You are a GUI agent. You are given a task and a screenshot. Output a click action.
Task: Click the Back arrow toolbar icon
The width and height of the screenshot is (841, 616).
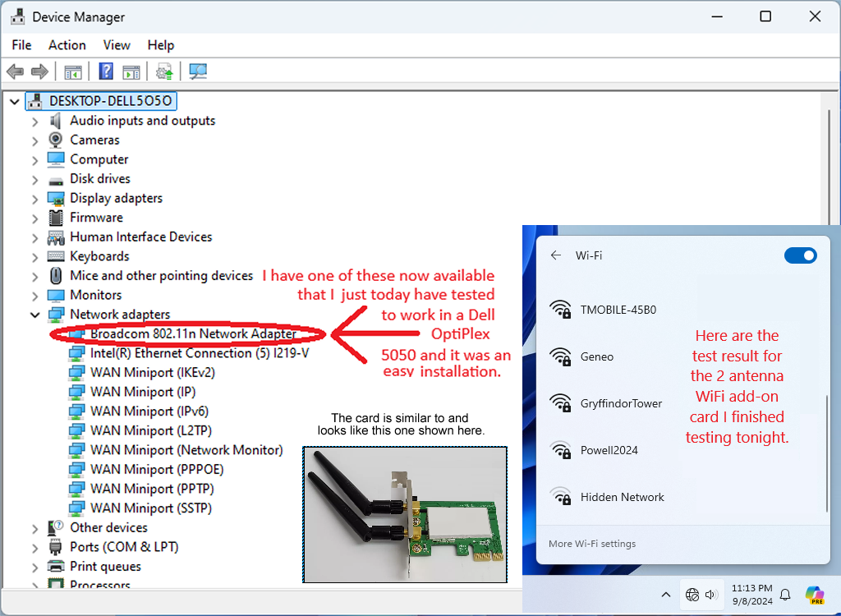15,71
